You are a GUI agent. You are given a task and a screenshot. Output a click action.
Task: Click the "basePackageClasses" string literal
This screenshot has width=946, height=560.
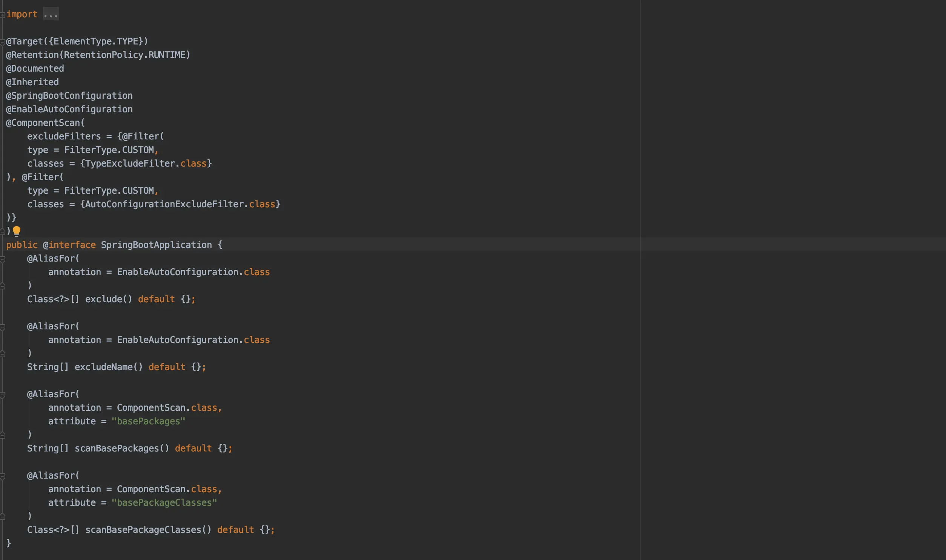click(x=164, y=503)
